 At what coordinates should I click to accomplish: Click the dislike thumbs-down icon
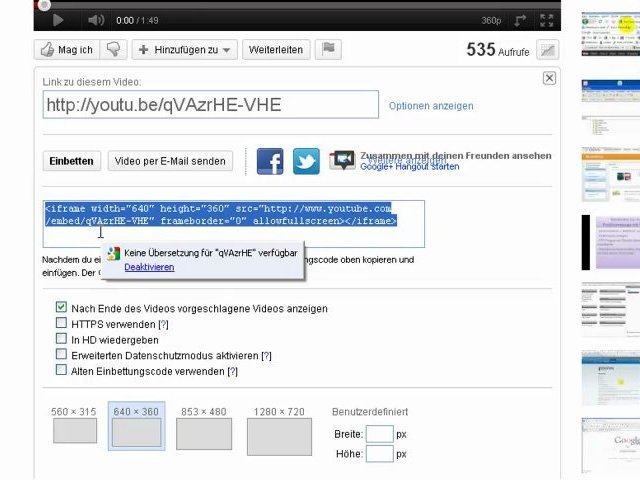(114, 49)
